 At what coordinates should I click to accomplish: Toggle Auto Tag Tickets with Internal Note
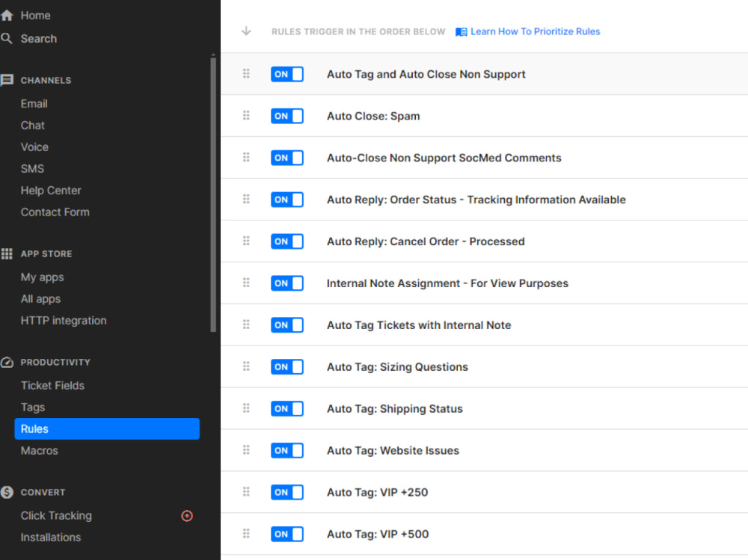coord(287,324)
